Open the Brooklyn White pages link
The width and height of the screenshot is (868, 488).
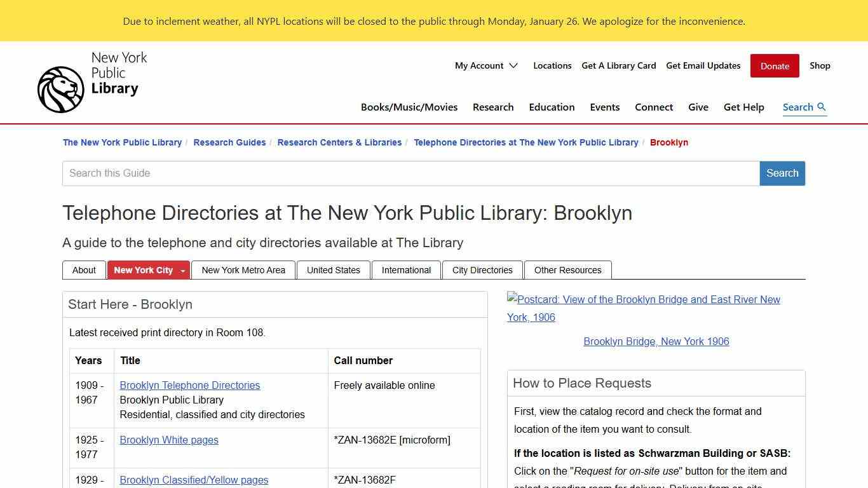pos(168,440)
